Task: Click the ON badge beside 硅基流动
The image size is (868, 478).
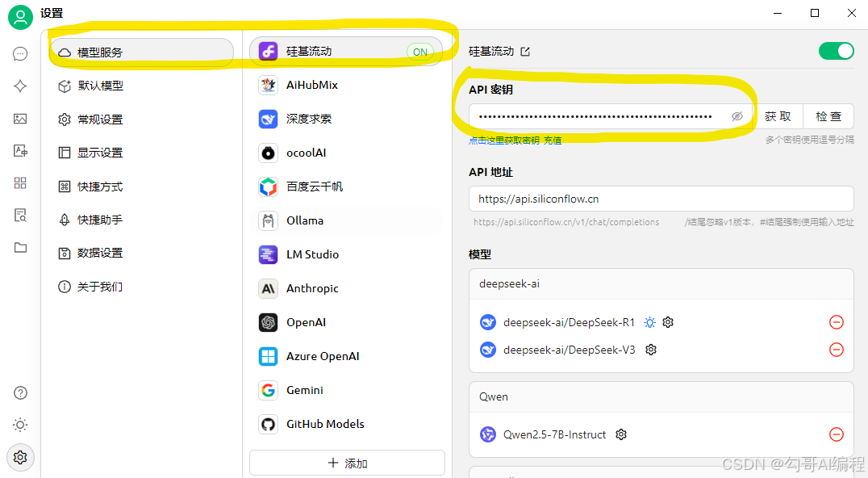Action: coord(420,52)
